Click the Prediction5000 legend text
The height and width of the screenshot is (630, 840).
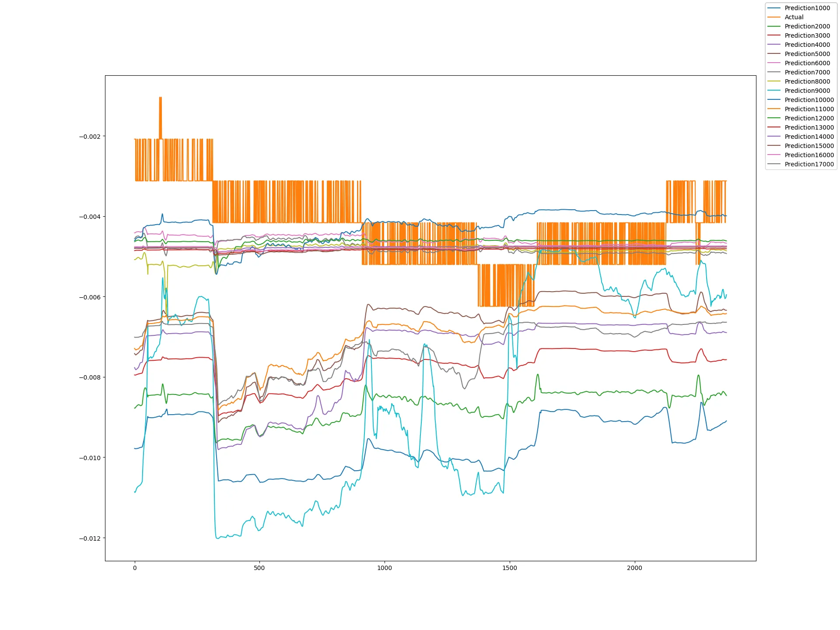(x=807, y=54)
